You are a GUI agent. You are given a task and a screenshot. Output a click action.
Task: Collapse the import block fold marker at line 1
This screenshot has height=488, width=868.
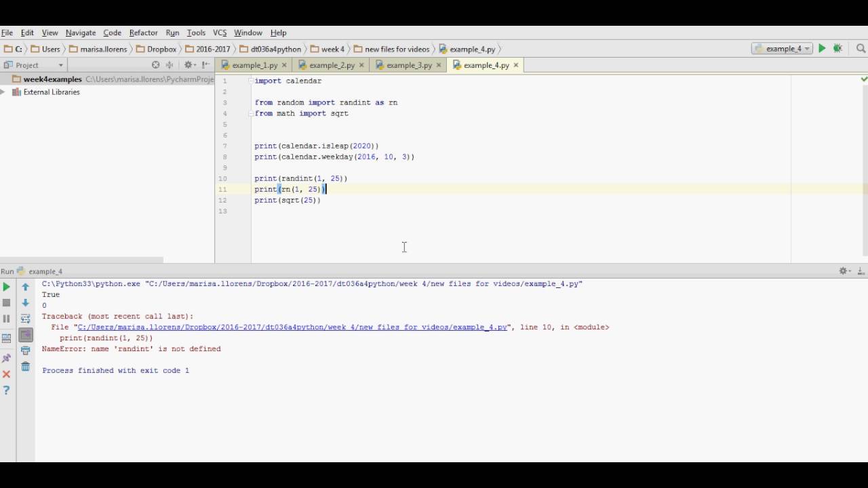coord(250,81)
